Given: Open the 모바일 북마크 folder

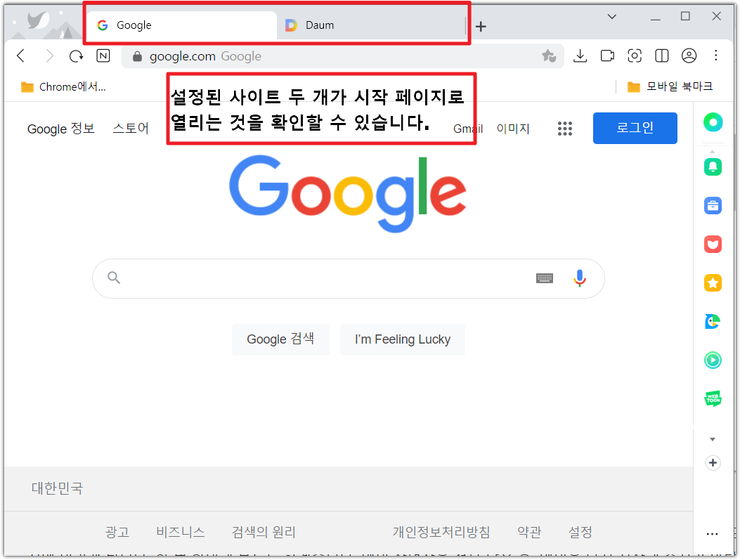Looking at the screenshot, I should tap(670, 86).
